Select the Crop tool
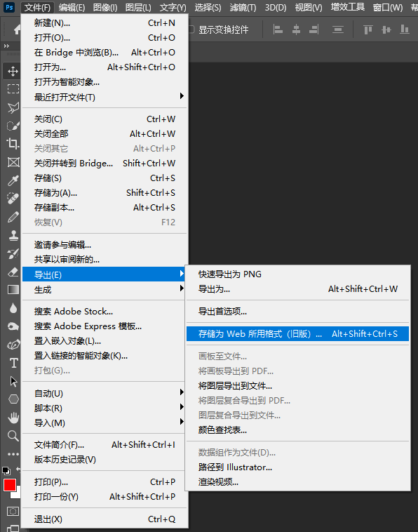Image resolution: width=418 pixels, height=532 pixels. 13,144
